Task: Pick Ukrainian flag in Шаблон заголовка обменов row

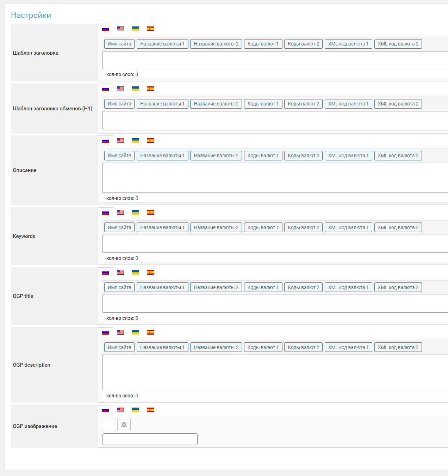Action: coord(136,89)
